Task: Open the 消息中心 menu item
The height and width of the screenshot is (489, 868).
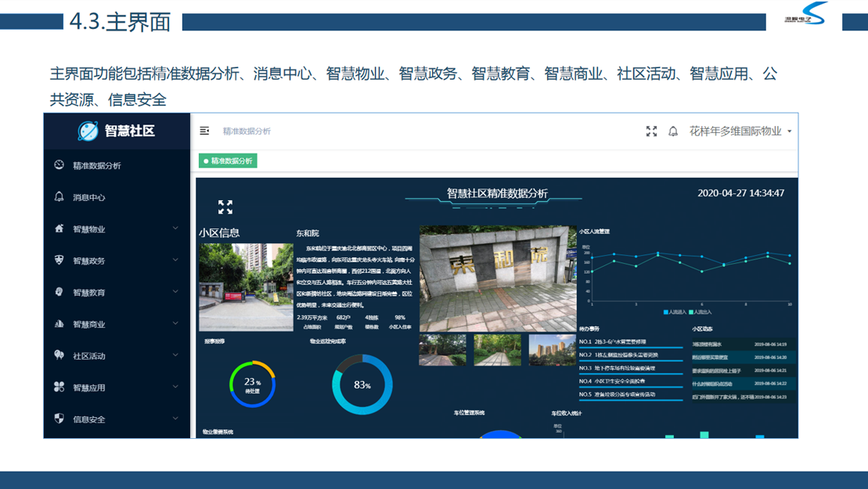Action: pyautogui.click(x=88, y=198)
